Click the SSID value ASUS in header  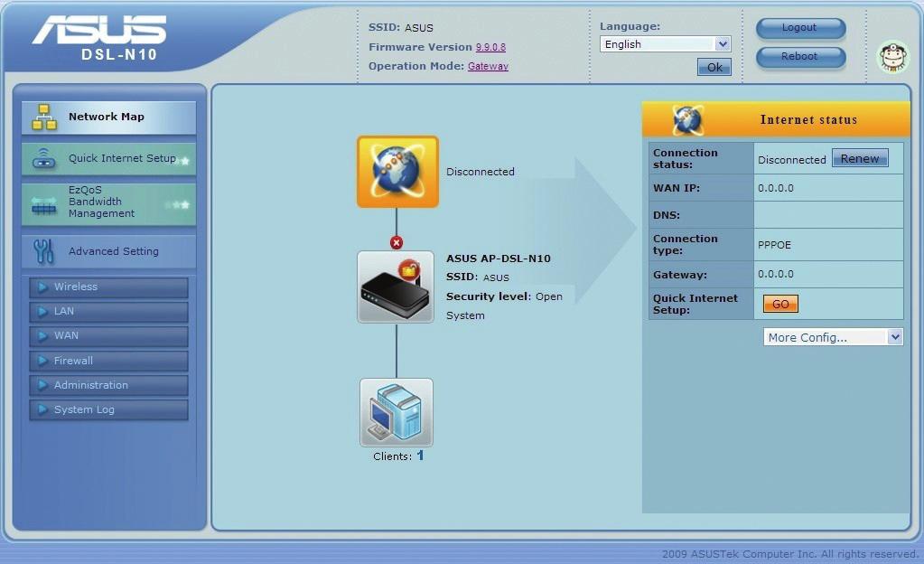coord(419,28)
